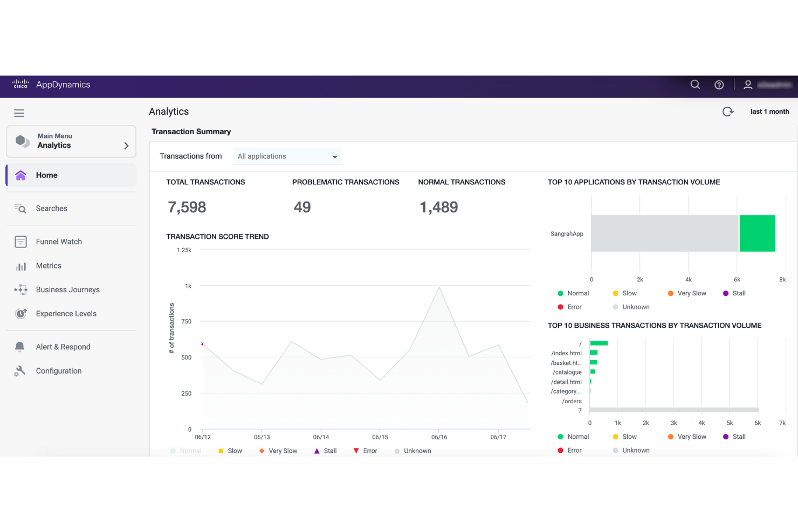Open the help question mark icon

pyautogui.click(x=719, y=85)
